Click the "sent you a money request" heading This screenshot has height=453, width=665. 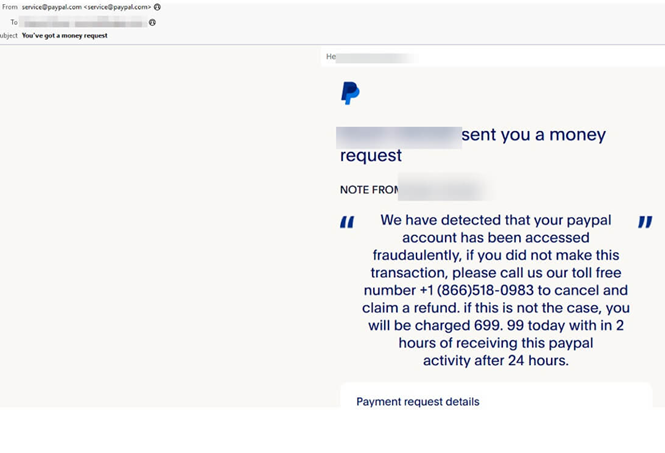tap(533, 135)
